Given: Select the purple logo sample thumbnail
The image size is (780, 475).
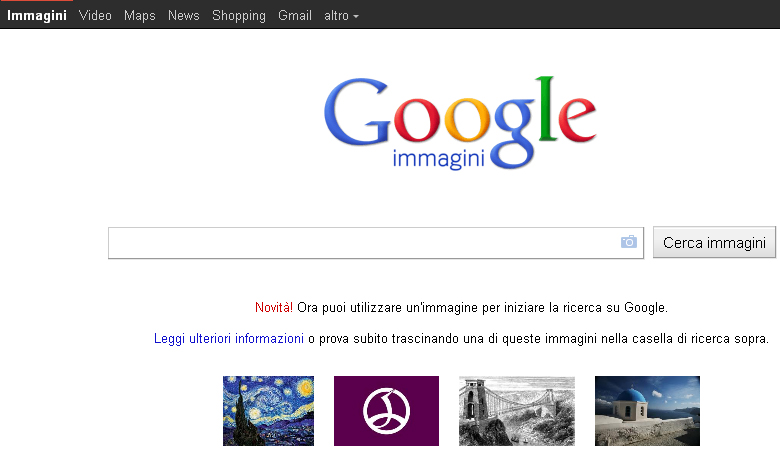Looking at the screenshot, I should click(387, 411).
